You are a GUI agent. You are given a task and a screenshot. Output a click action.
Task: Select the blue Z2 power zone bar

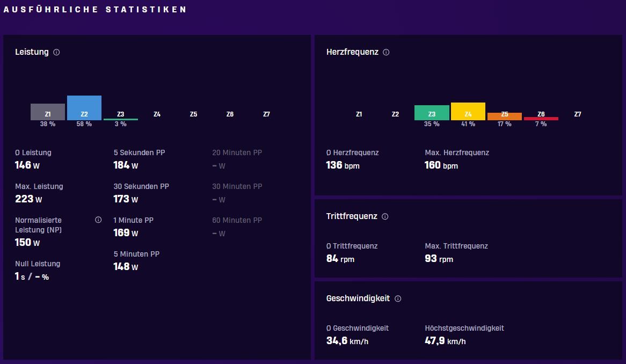click(84, 108)
